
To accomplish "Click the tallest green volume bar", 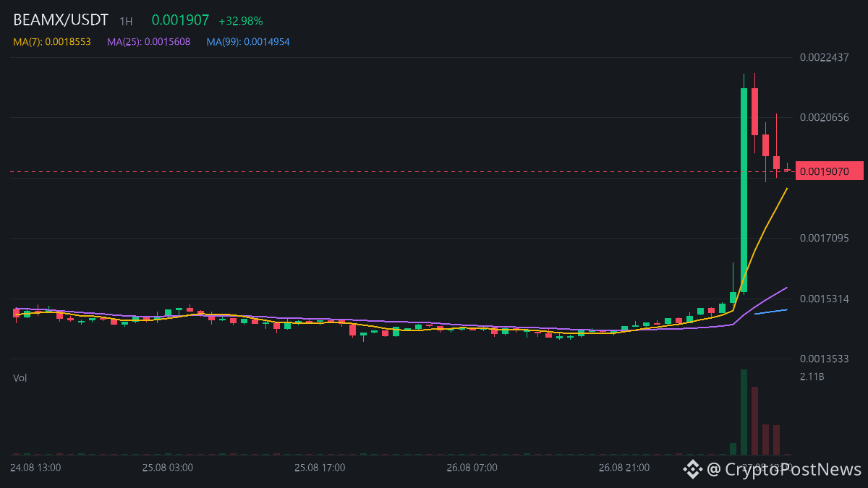I will click(744, 412).
